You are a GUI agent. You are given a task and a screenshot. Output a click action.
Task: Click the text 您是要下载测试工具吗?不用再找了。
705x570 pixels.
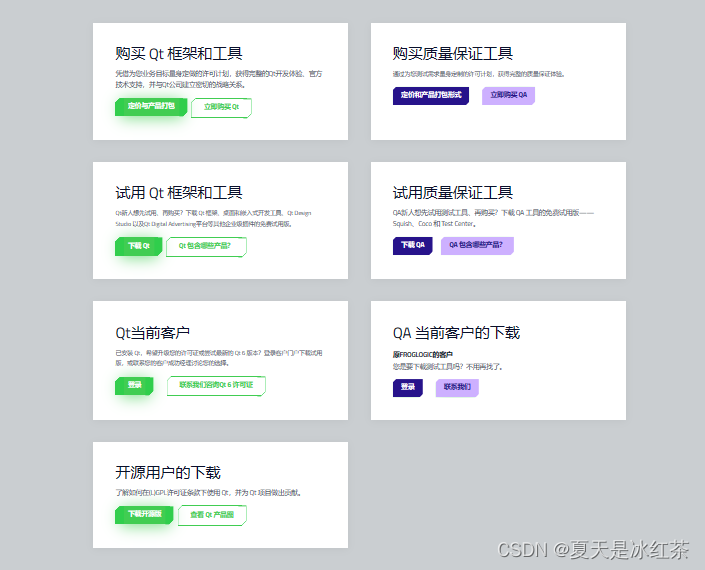pos(448,367)
